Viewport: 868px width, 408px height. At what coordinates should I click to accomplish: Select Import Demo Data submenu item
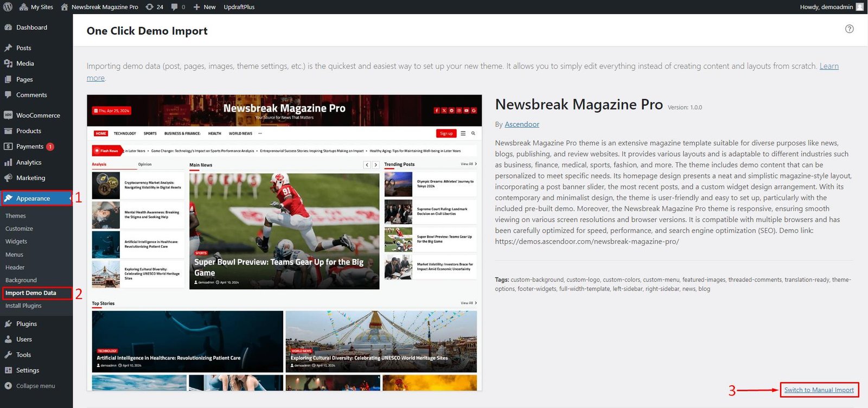coord(31,293)
